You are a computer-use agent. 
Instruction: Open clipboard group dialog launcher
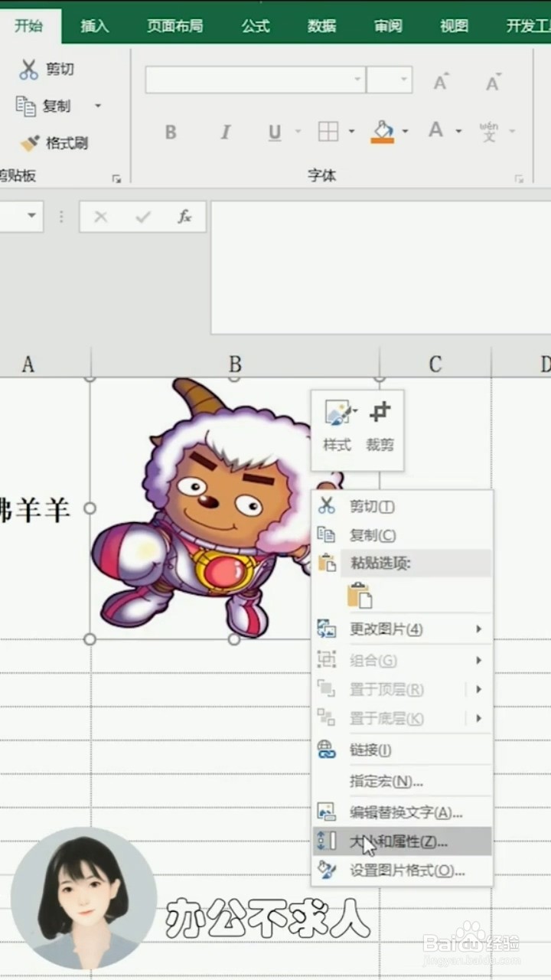pyautogui.click(x=116, y=178)
